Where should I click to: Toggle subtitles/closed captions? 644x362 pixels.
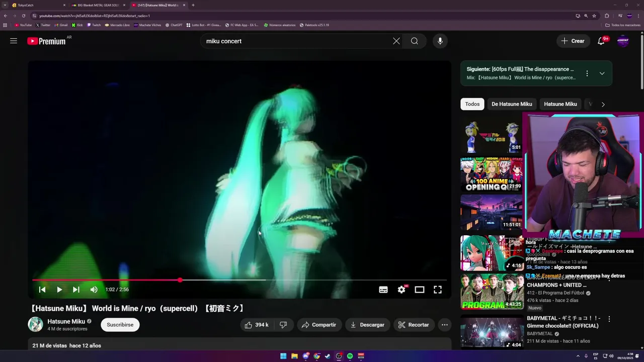click(x=383, y=290)
